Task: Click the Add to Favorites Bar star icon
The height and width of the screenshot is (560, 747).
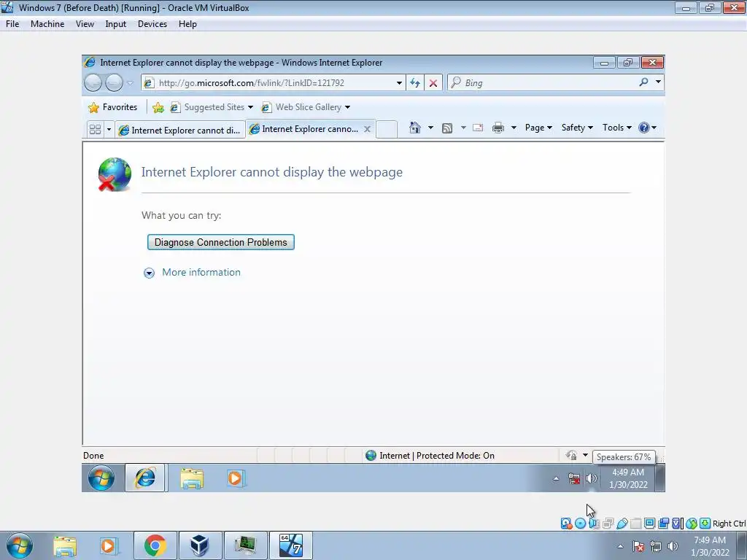Action: tap(158, 108)
